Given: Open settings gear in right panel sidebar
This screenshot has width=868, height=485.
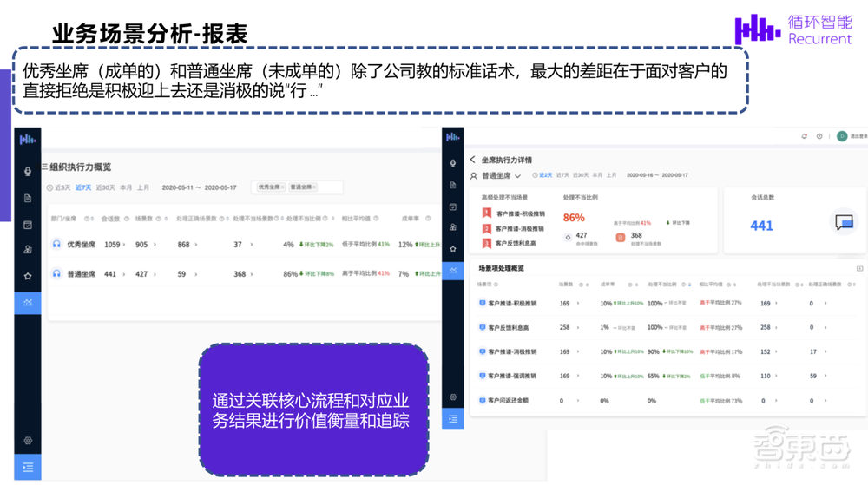Looking at the screenshot, I should [453, 397].
